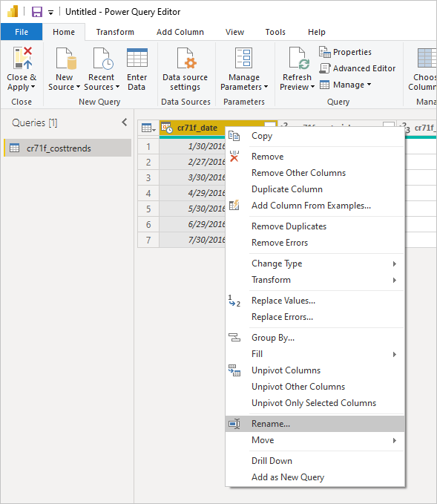Screen dimensions: 437x504
Task: Switch to the View tab
Action: point(234,32)
